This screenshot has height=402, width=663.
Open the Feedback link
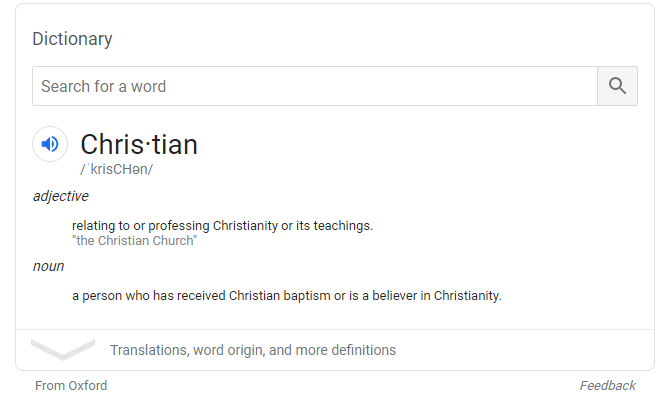point(607,385)
